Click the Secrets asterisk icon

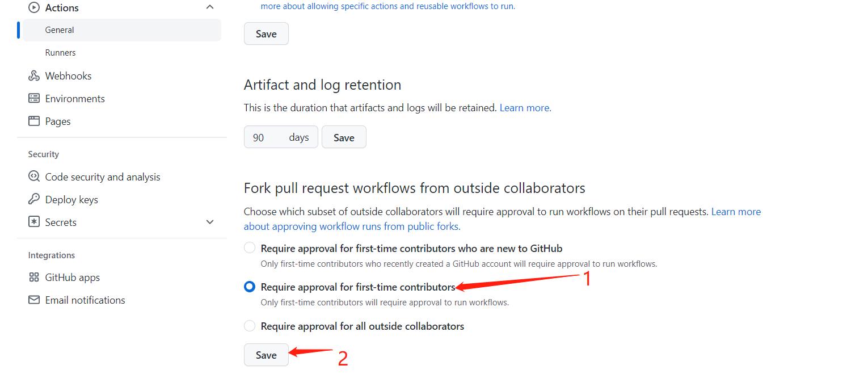tap(34, 222)
